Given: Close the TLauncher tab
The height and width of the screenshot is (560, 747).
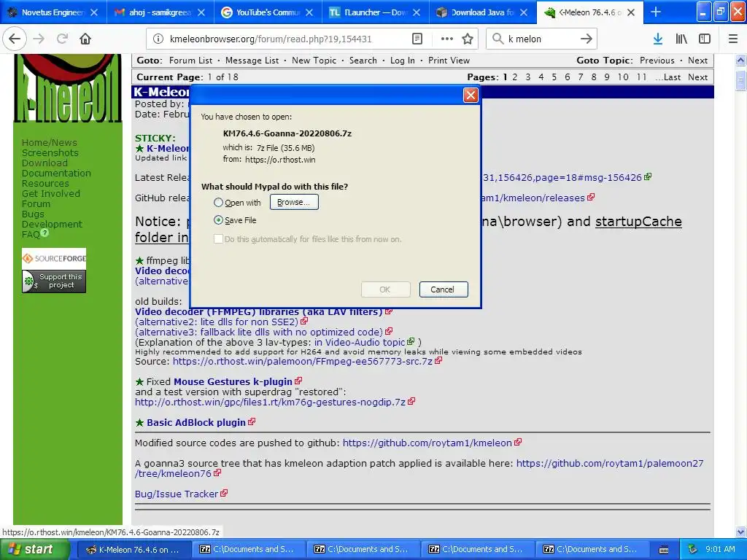Looking at the screenshot, I should pyautogui.click(x=417, y=12).
